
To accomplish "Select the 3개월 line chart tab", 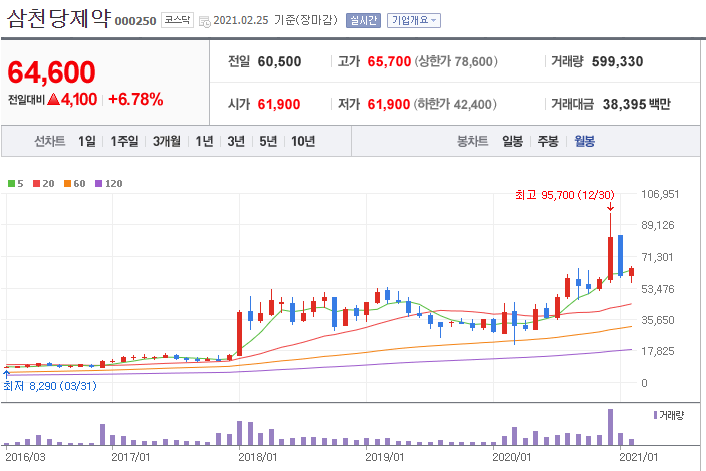I will tap(167, 141).
